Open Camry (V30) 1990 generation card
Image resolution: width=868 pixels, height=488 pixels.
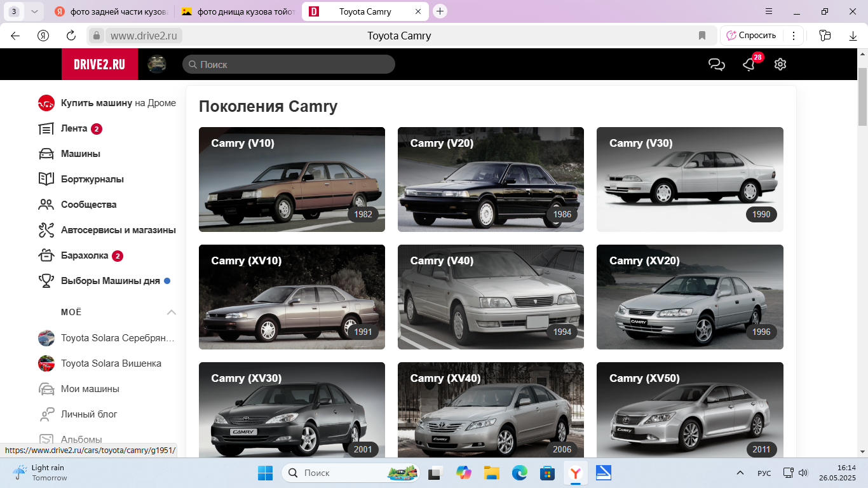pyautogui.click(x=690, y=179)
